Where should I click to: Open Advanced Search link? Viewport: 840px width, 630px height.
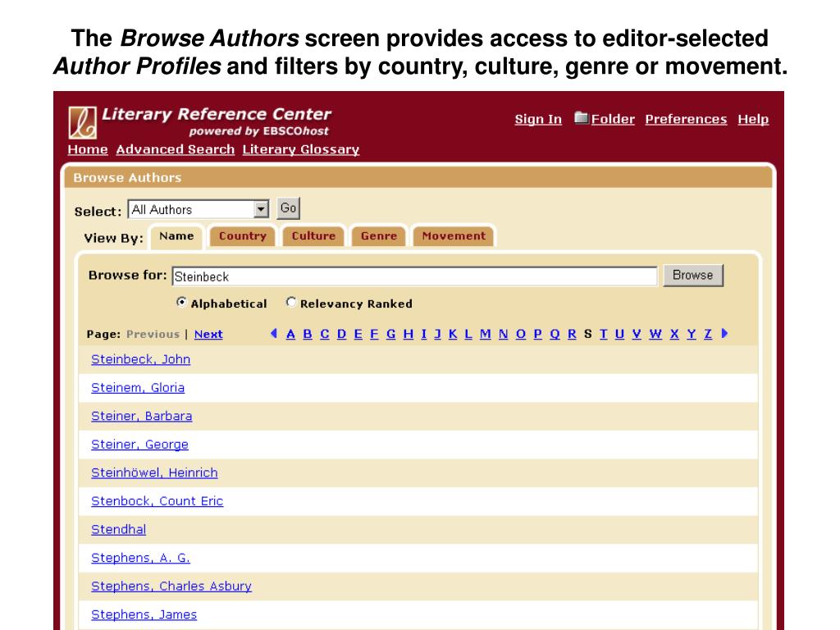[176, 149]
